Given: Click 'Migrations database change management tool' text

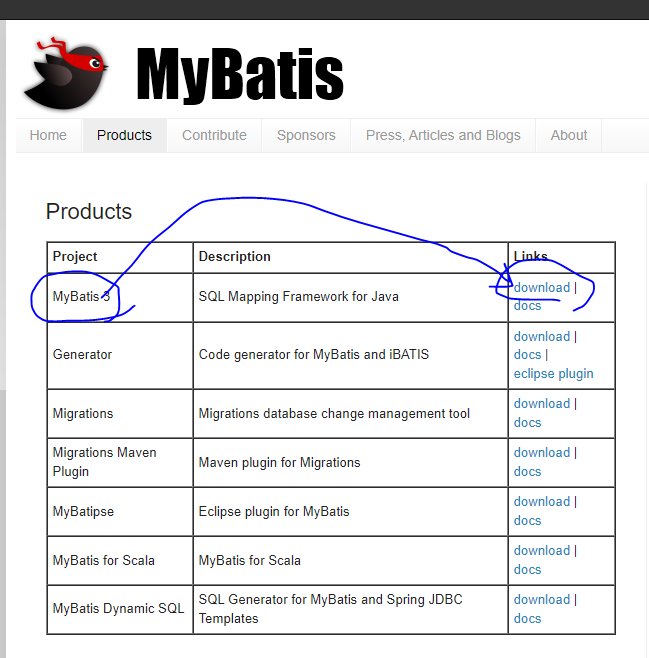Looking at the screenshot, I should [334, 414].
